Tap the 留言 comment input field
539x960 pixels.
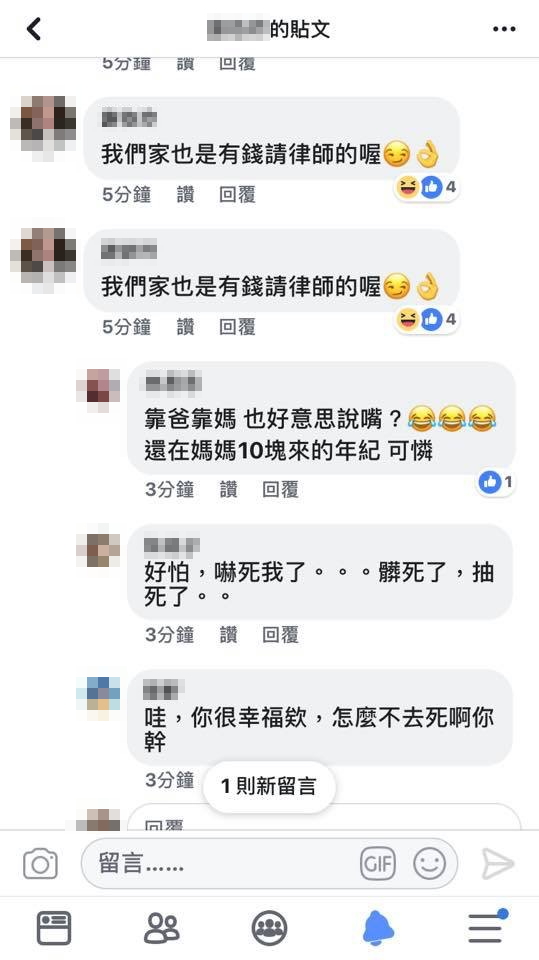tap(270, 864)
